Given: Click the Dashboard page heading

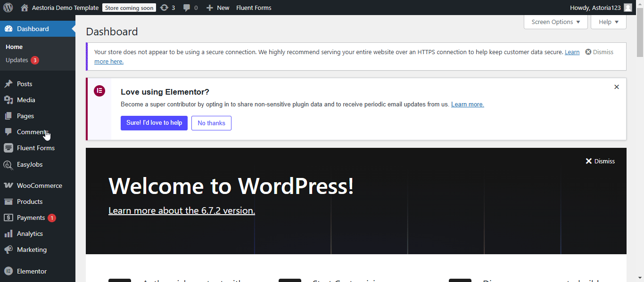Looking at the screenshot, I should [112, 32].
